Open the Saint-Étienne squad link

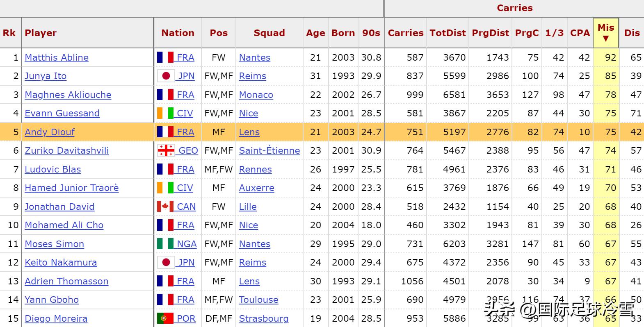269,150
